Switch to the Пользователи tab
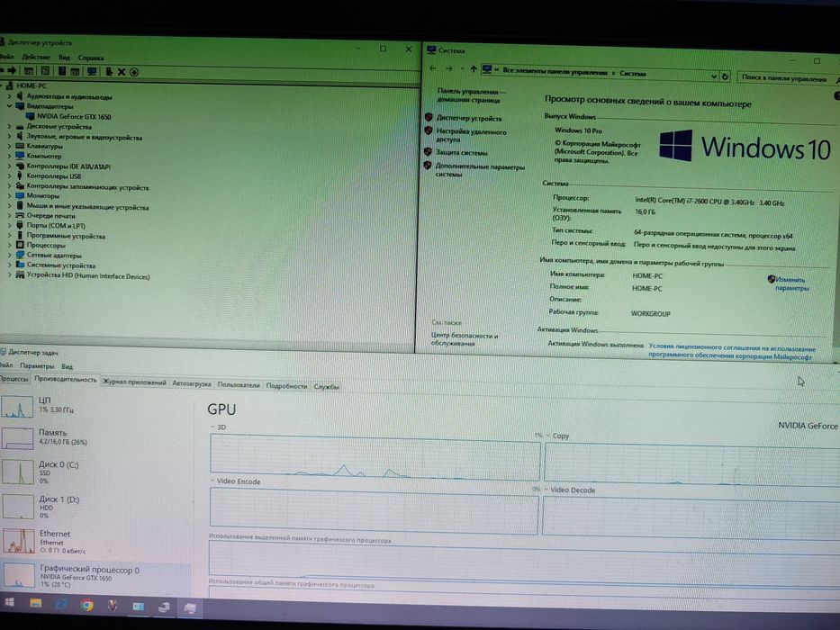This screenshot has height=630, width=840. pyautogui.click(x=239, y=384)
